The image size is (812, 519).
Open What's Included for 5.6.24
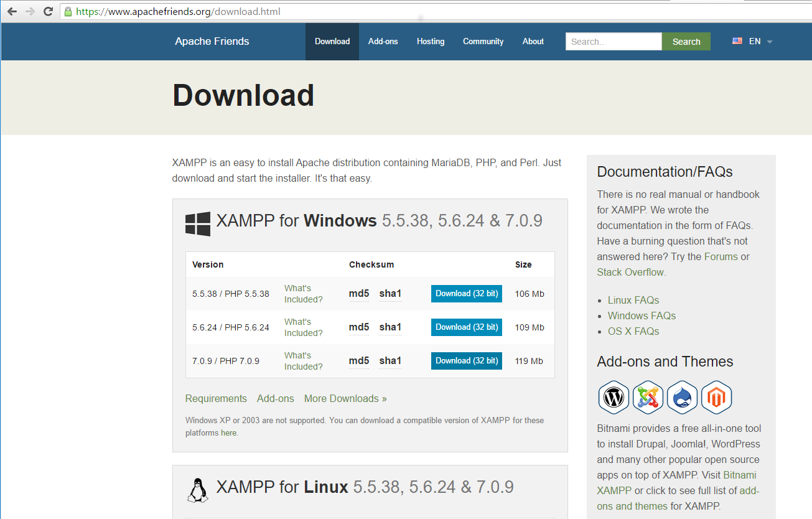[304, 327]
